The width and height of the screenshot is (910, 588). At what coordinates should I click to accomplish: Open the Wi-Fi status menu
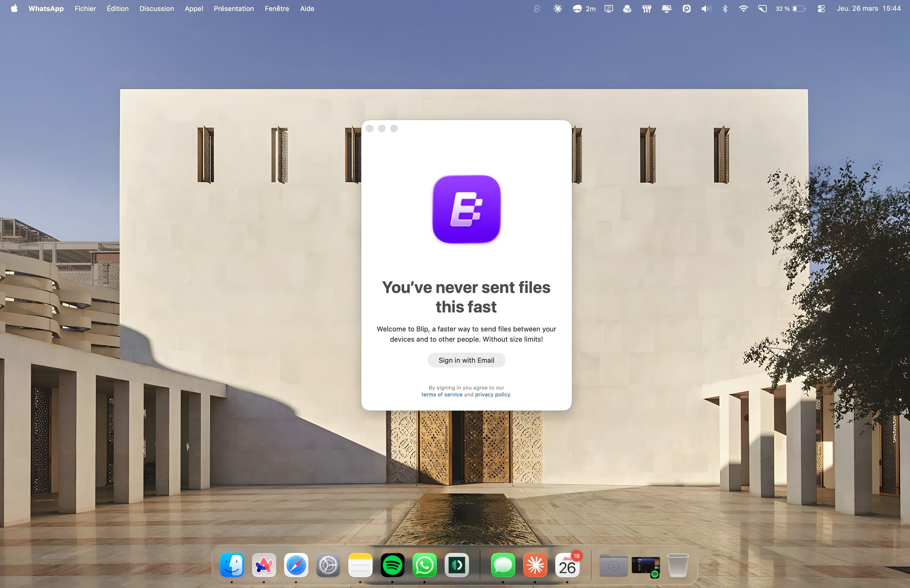point(743,8)
